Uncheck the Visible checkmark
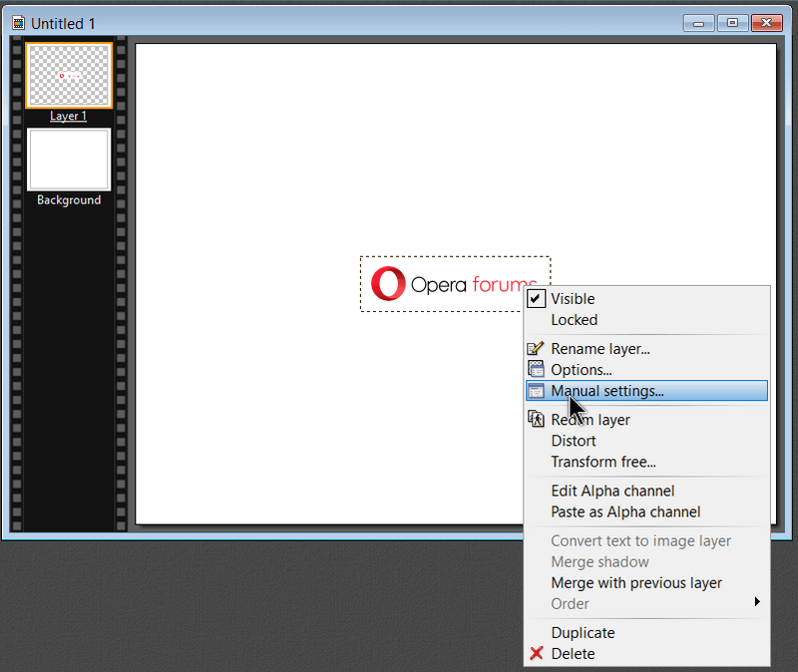 point(536,299)
